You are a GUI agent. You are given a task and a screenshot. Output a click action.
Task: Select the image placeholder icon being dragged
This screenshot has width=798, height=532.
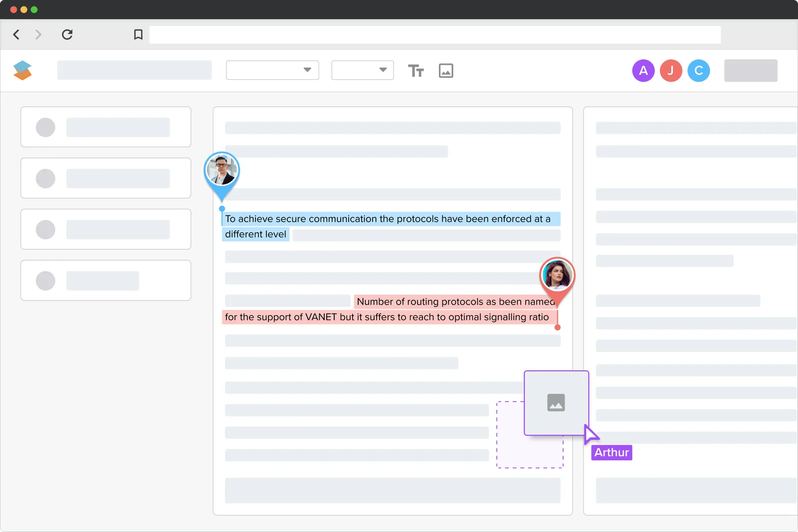(556, 403)
